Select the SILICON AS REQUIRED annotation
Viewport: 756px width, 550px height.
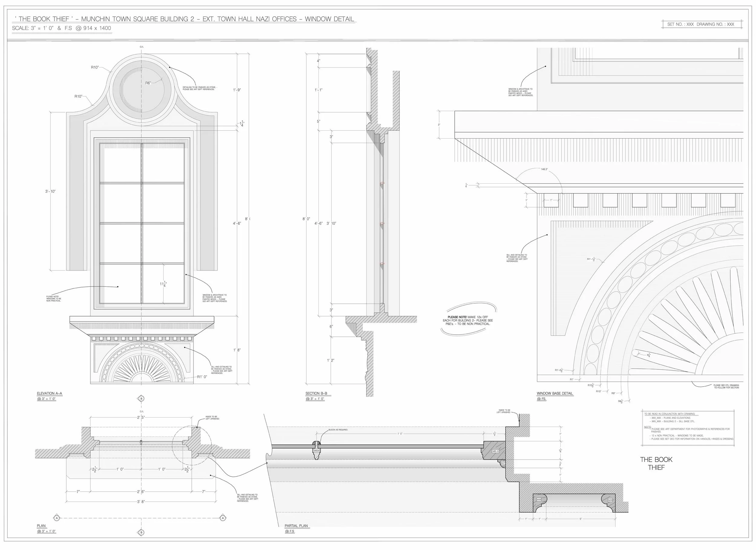coord(338,430)
